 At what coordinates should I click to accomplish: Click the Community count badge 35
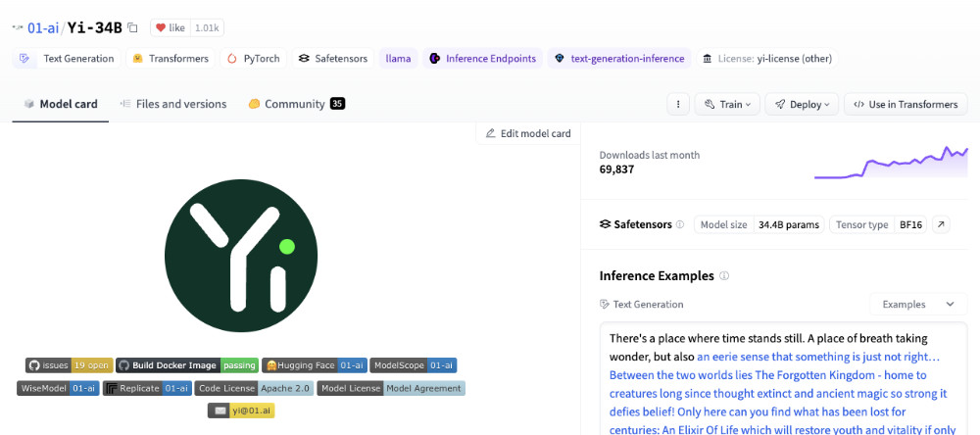coord(337,104)
